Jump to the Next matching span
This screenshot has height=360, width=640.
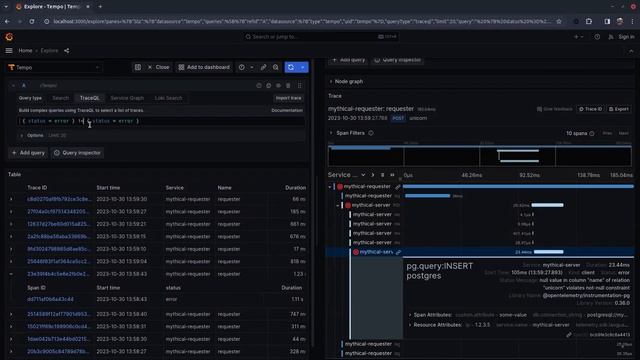click(x=623, y=133)
